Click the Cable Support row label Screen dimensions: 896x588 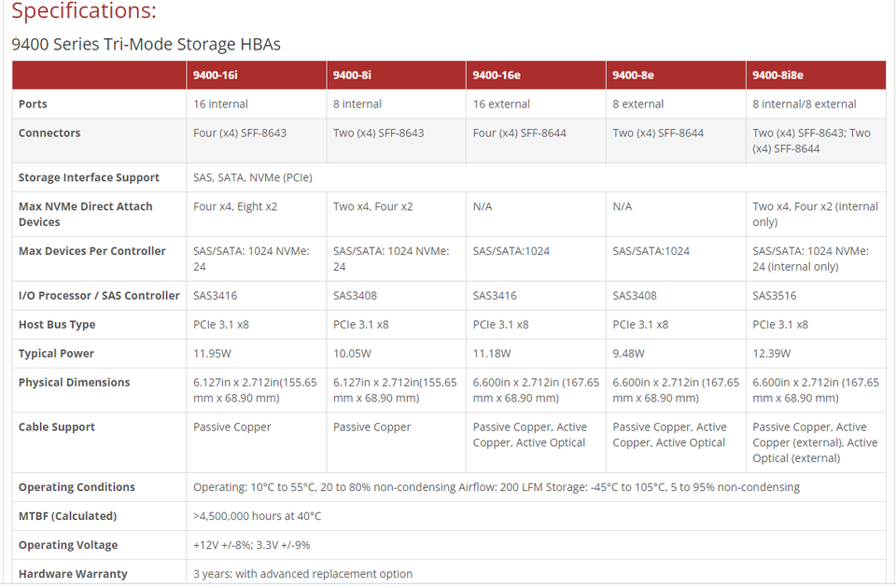(x=57, y=427)
